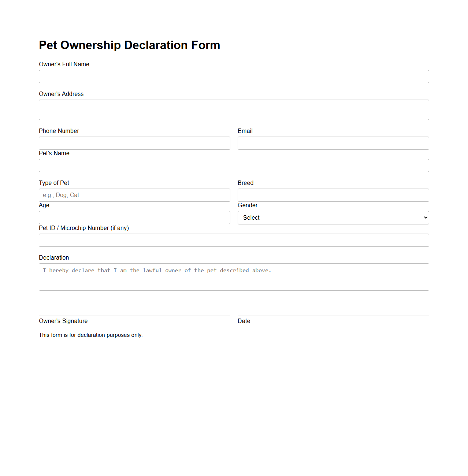The height and width of the screenshot is (476, 468).
Task: Click the Pet's Name input field
Action: click(234, 166)
